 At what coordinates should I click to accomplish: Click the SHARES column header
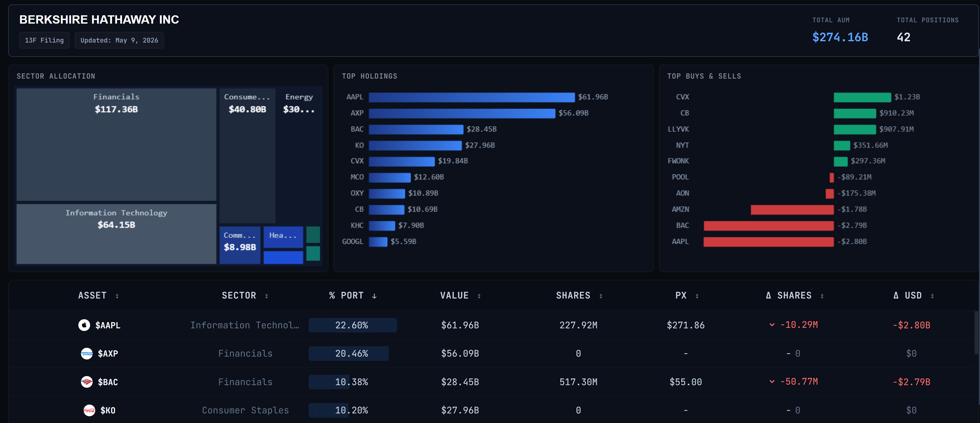tap(573, 296)
